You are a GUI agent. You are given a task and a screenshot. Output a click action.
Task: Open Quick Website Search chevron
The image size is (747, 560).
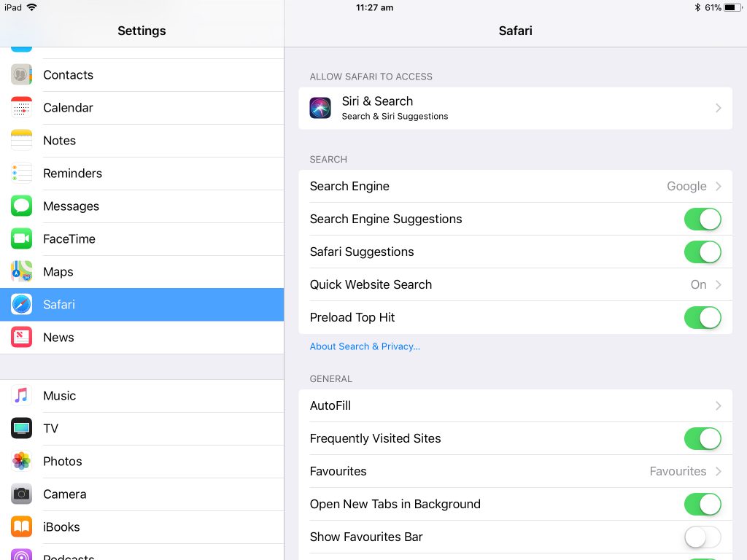click(719, 285)
